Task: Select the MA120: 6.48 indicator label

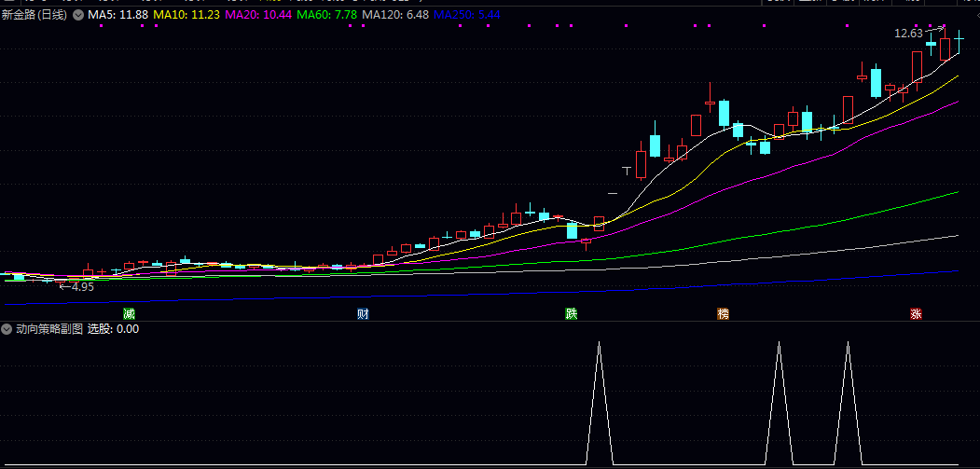Action: [395, 15]
